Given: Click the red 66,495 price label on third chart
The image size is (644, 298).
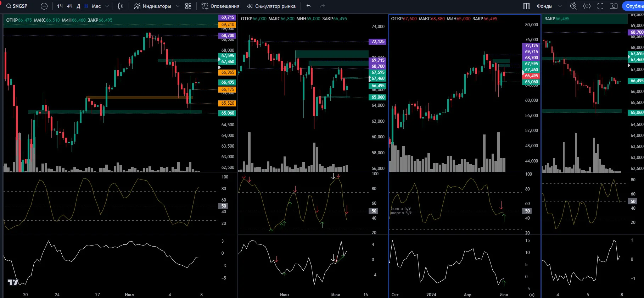Looking at the screenshot, I should pos(531,76).
